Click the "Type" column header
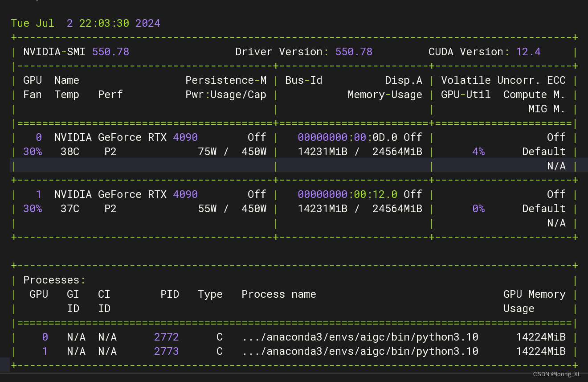This screenshot has height=382, width=588. point(210,294)
